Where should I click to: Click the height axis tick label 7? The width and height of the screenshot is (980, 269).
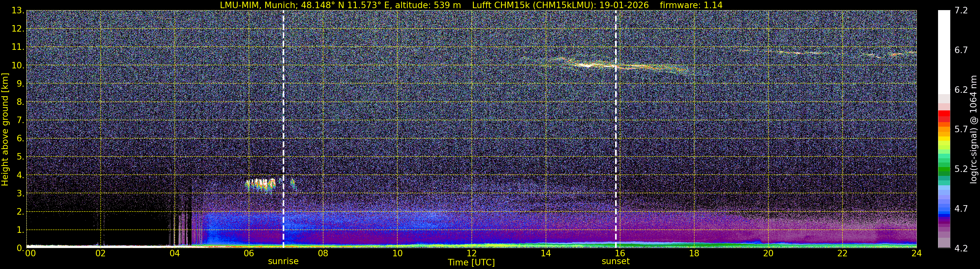click(20, 120)
